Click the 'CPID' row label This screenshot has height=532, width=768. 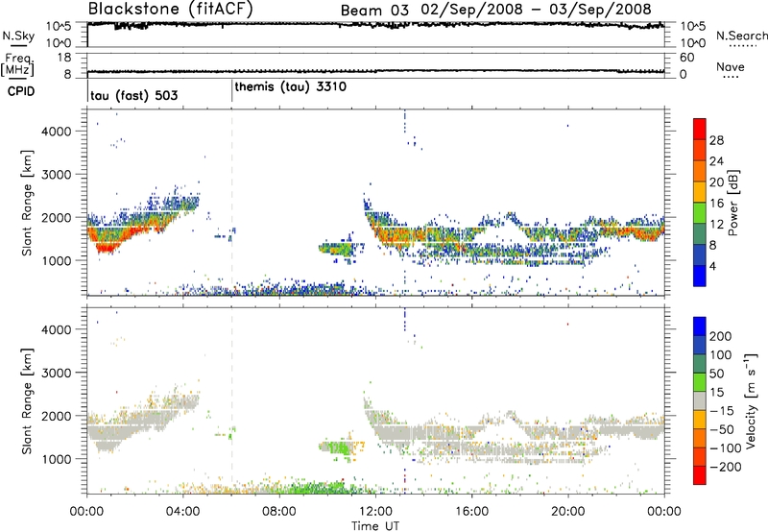[x=21, y=91]
